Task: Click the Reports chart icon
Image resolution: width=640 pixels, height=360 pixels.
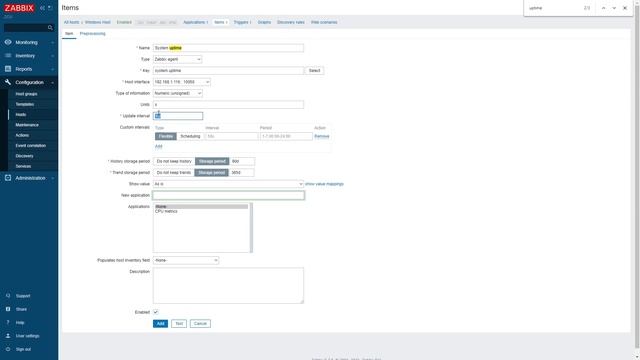Action: [x=8, y=69]
